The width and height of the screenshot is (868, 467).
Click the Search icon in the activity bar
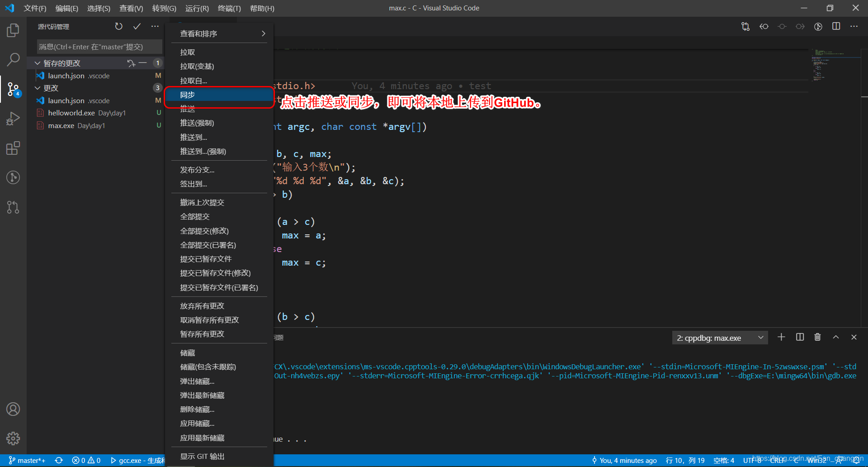pos(13,59)
